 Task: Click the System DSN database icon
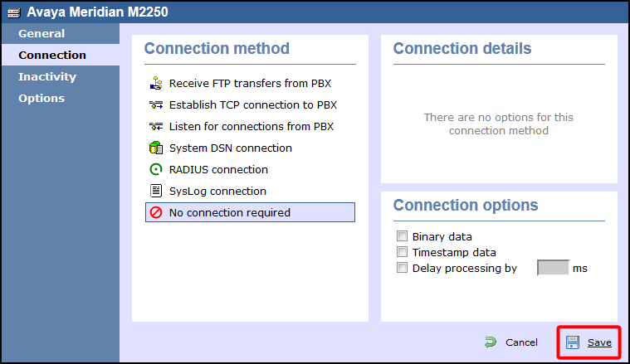pyautogui.click(x=154, y=148)
